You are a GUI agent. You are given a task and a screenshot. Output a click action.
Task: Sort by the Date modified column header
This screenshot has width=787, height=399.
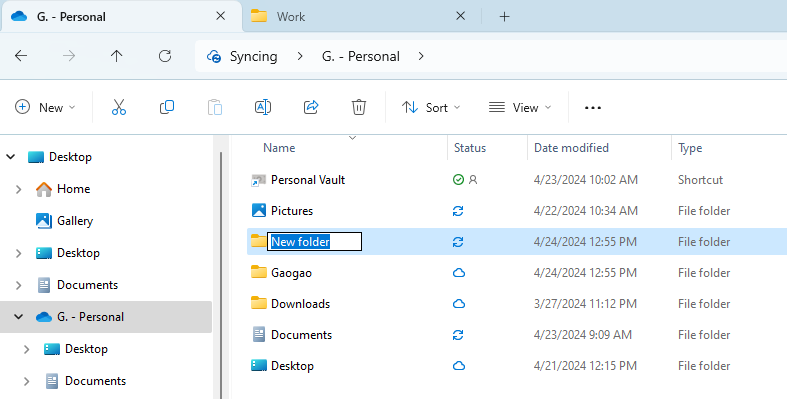click(x=571, y=148)
